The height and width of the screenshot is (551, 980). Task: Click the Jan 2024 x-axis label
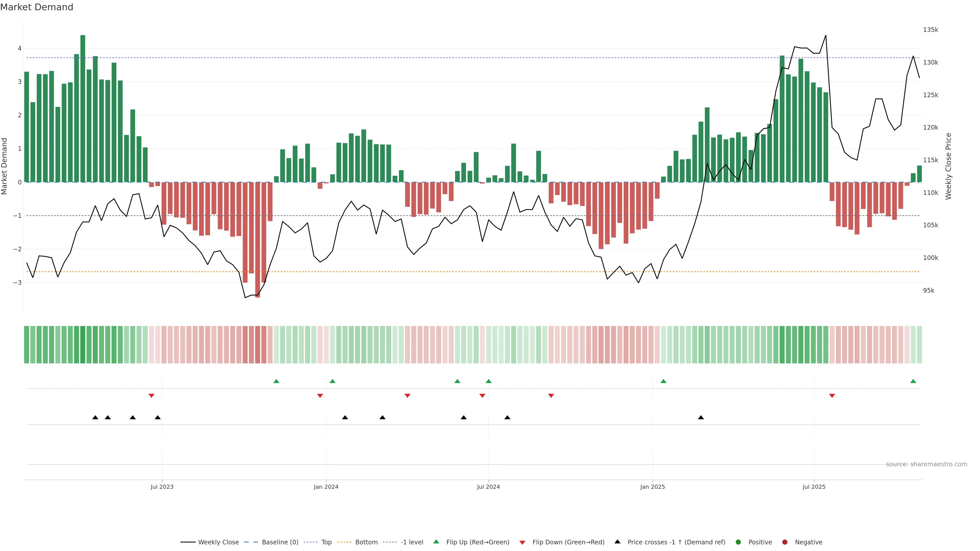point(326,487)
